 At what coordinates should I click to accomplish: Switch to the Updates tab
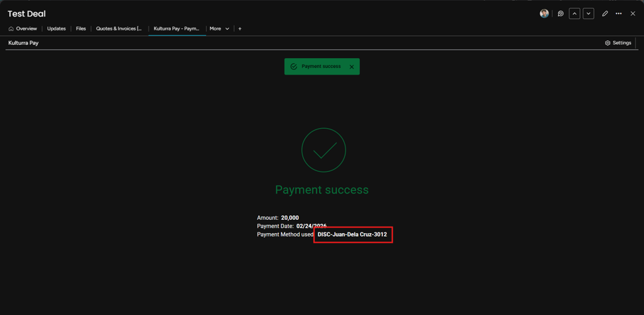coord(56,29)
